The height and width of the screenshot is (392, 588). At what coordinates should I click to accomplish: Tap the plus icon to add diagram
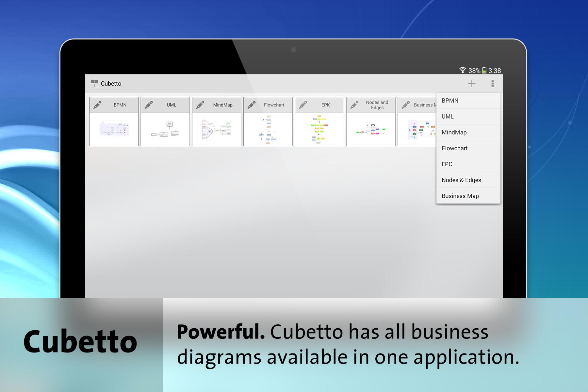pyautogui.click(x=472, y=84)
